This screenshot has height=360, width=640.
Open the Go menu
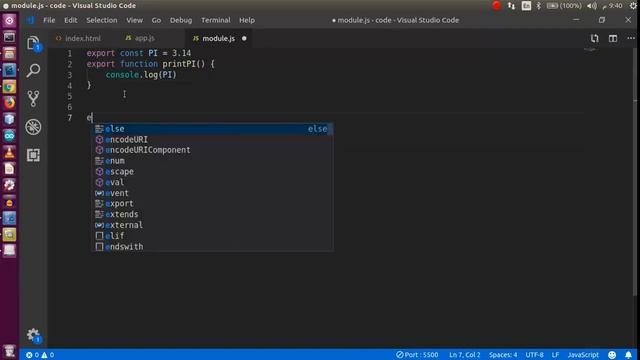point(156,20)
